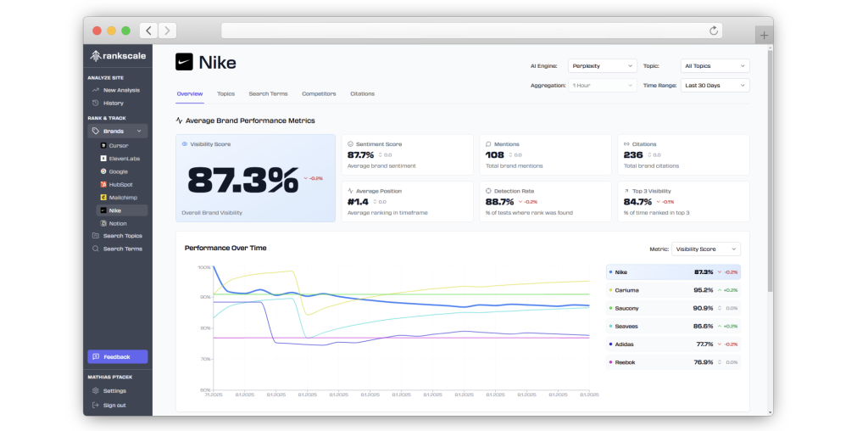Toggle Adidas series in chart legend
The width and height of the screenshot is (868, 431).
673,344
